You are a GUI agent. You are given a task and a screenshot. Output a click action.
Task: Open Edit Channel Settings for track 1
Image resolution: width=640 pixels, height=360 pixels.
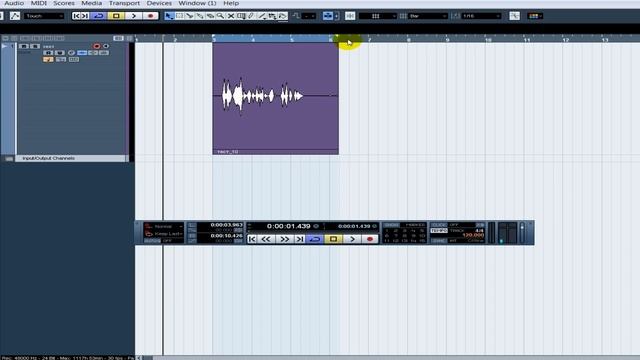(x=71, y=53)
